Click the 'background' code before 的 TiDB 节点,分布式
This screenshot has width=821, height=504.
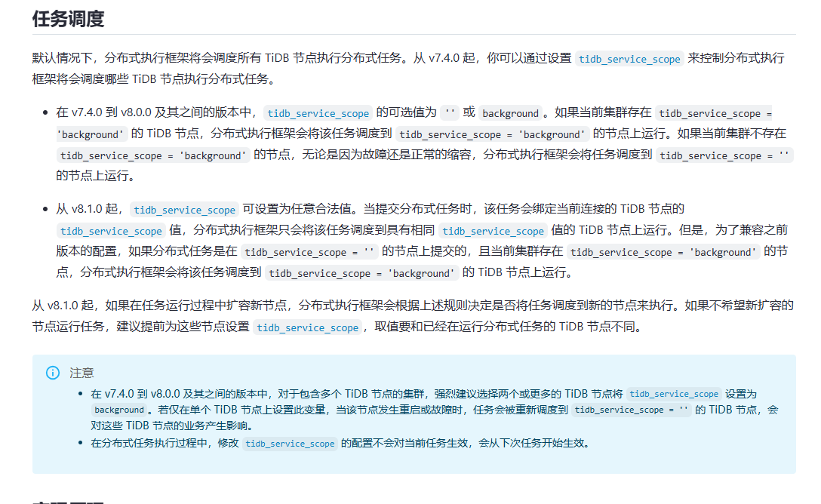click(x=91, y=134)
